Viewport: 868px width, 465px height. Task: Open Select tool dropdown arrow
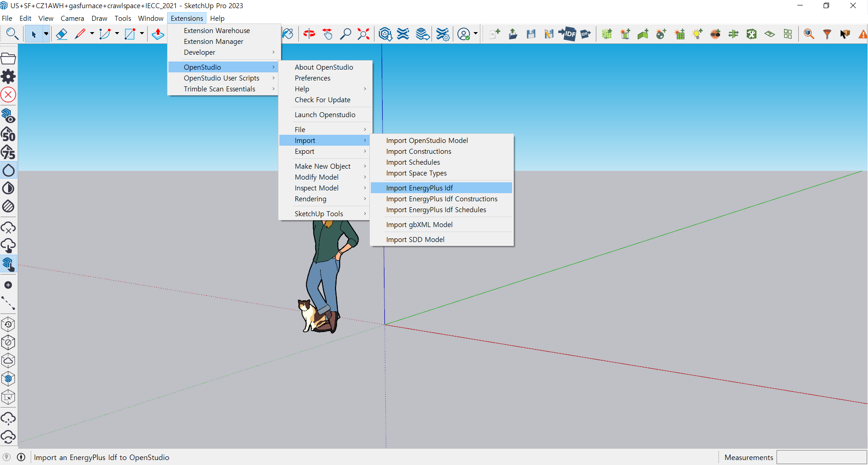click(x=46, y=34)
